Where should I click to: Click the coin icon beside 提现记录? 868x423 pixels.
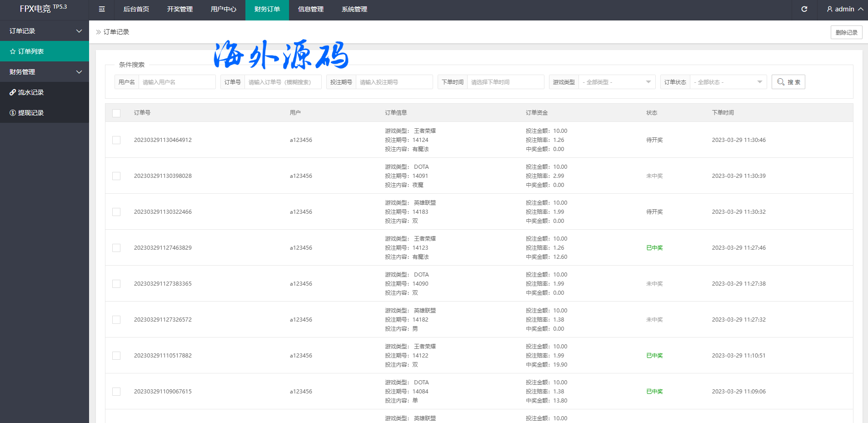click(13, 113)
